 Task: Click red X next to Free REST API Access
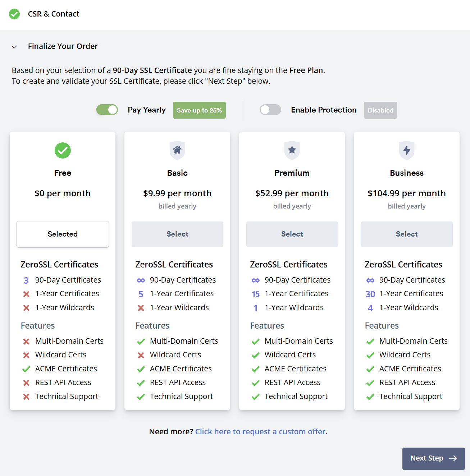26,383
